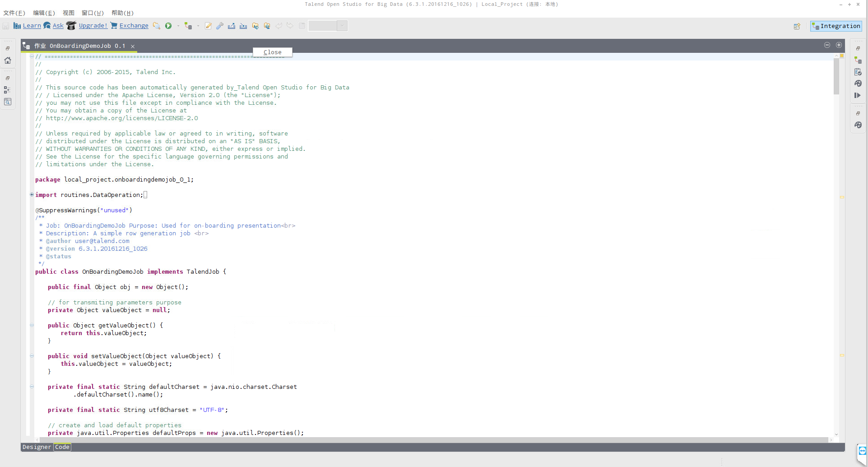
Task: Maximize the editor with plus circle icon
Action: click(x=839, y=45)
